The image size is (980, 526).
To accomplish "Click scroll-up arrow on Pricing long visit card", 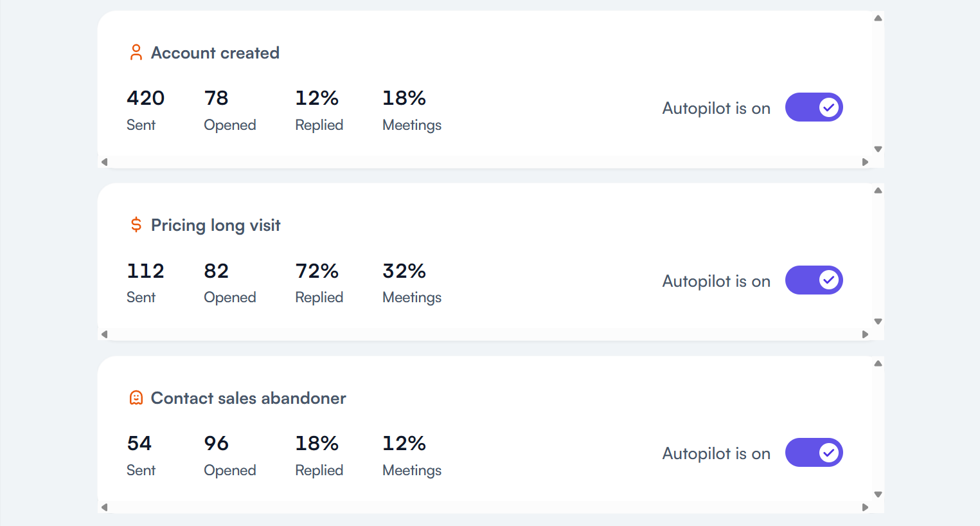I will pos(878,190).
